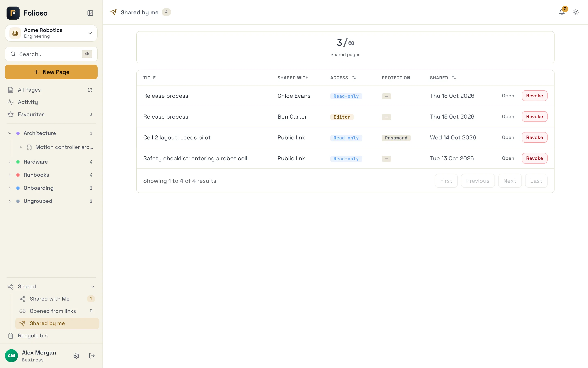Open the Acme Robotics workspace dropdown
588x368 pixels.
[x=51, y=33]
